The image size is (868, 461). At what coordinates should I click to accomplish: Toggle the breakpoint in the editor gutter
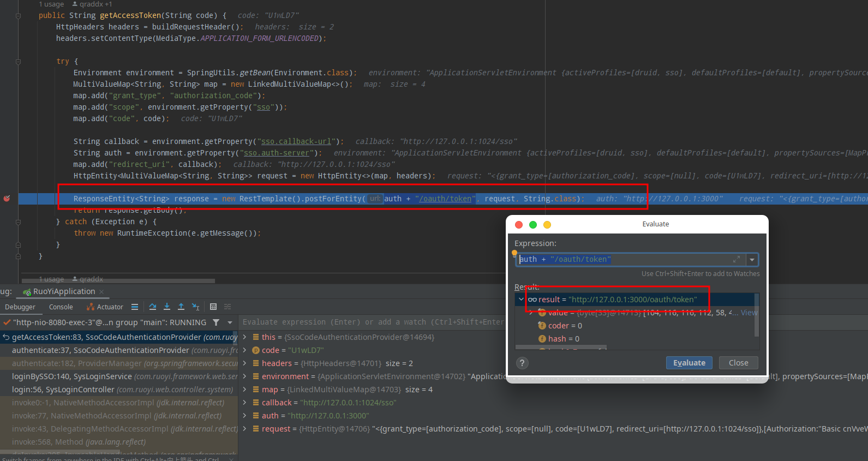pos(7,199)
